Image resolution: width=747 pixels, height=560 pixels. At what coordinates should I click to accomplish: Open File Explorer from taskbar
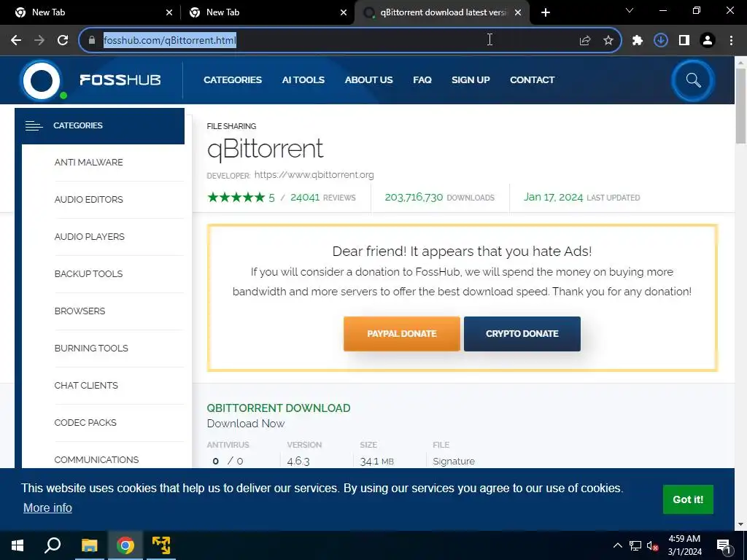click(x=89, y=545)
